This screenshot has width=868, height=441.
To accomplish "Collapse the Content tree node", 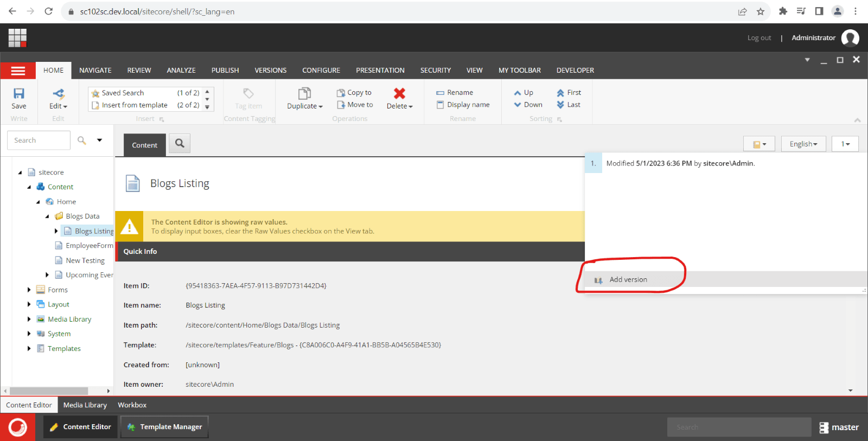I will click(x=29, y=187).
